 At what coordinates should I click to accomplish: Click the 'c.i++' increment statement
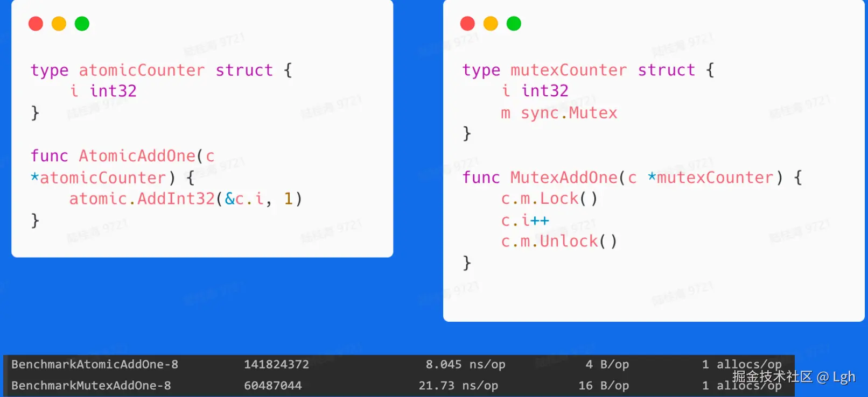coord(526,221)
